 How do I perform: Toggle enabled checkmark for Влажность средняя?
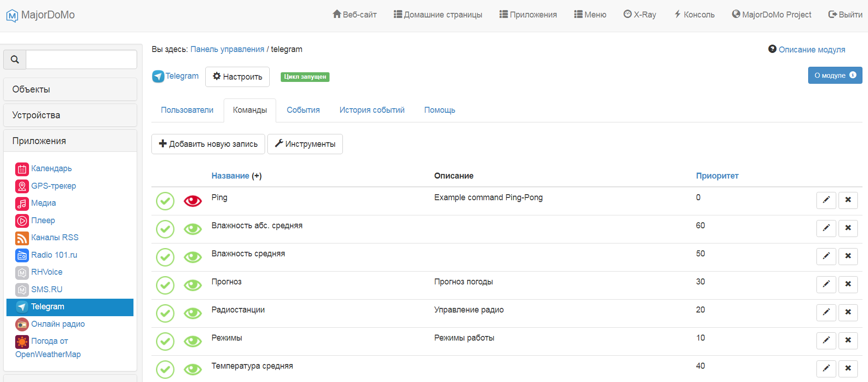(x=165, y=257)
